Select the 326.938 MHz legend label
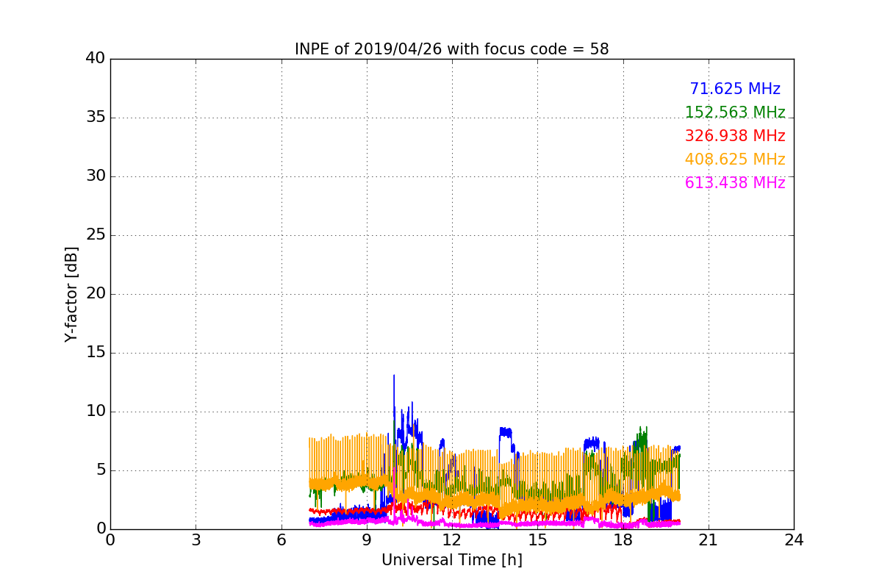Viewport: 882px width, 588px height. (735, 136)
